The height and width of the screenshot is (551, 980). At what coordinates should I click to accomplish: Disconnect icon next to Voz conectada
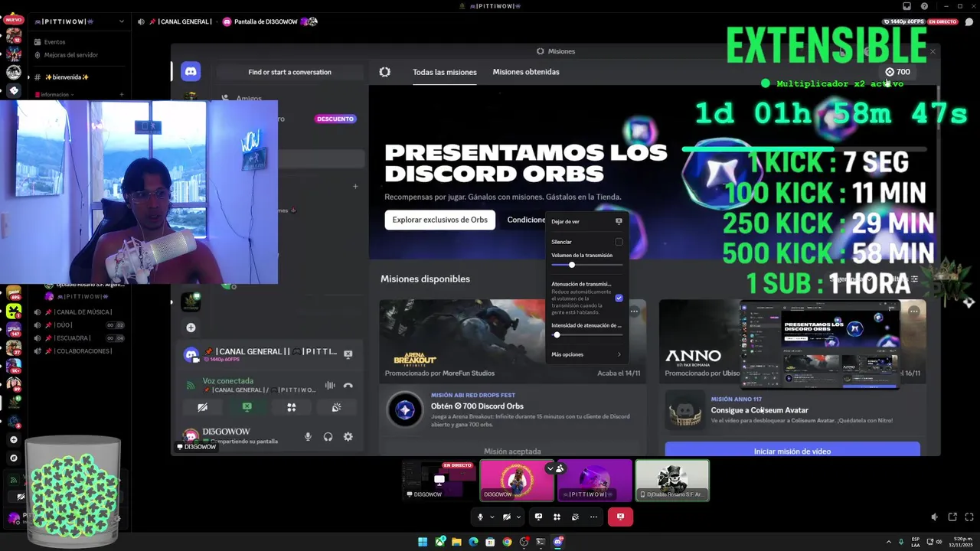(x=348, y=386)
